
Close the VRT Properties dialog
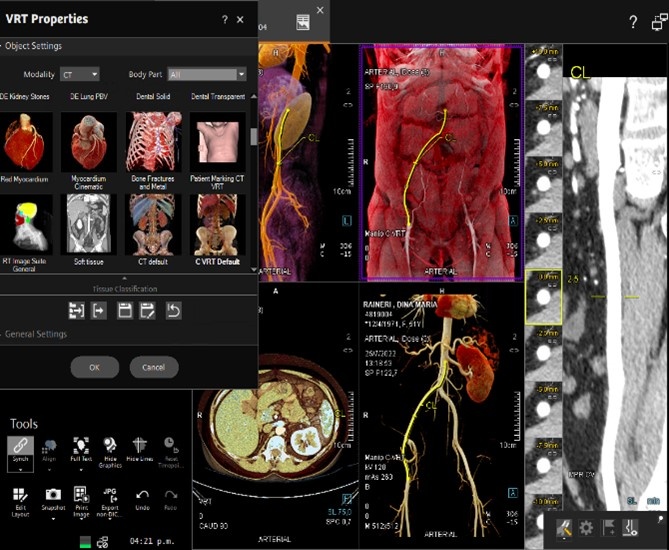[x=240, y=20]
